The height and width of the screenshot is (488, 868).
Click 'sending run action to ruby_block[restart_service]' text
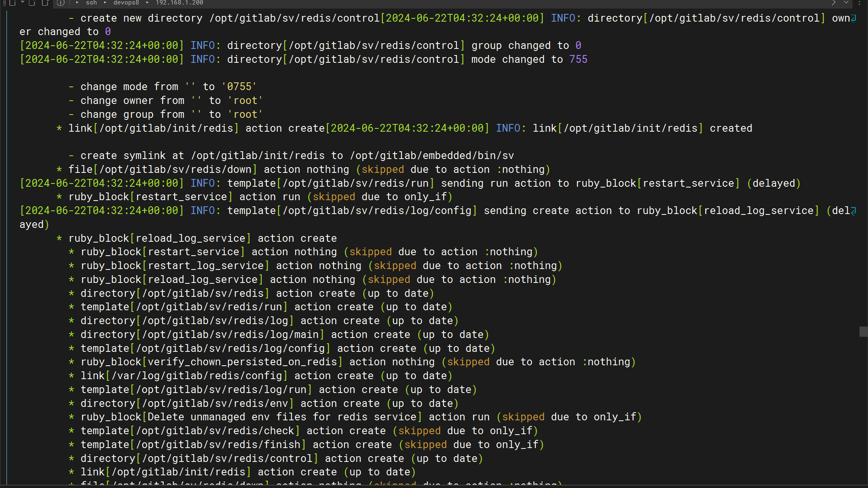pos(590,183)
